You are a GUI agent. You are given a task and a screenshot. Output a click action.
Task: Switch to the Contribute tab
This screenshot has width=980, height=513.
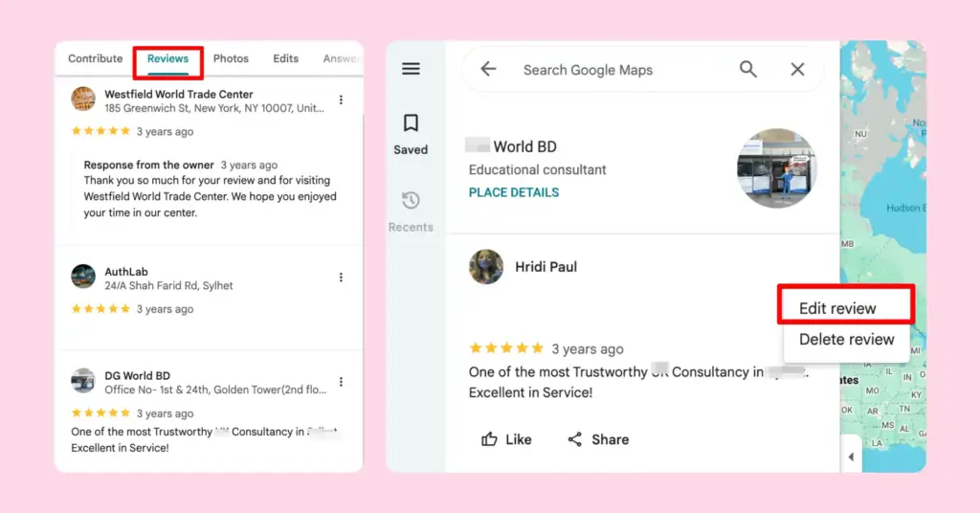pos(95,58)
